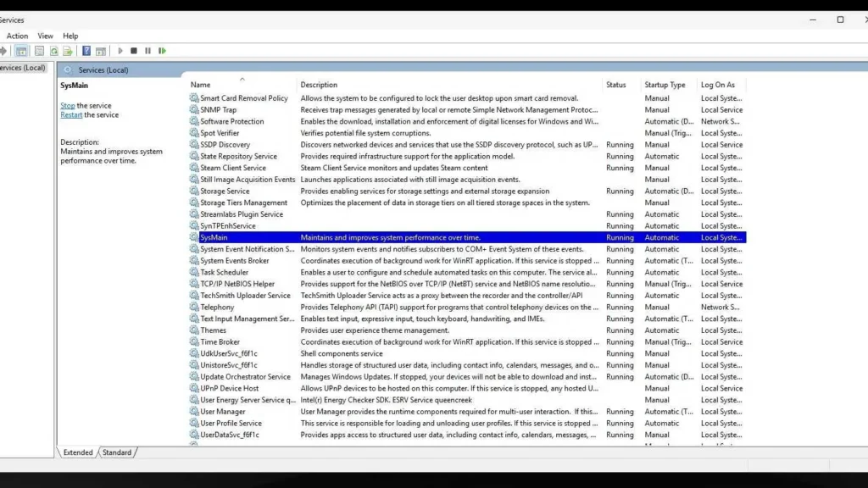Click the Services (Local) pane header

click(x=462, y=69)
